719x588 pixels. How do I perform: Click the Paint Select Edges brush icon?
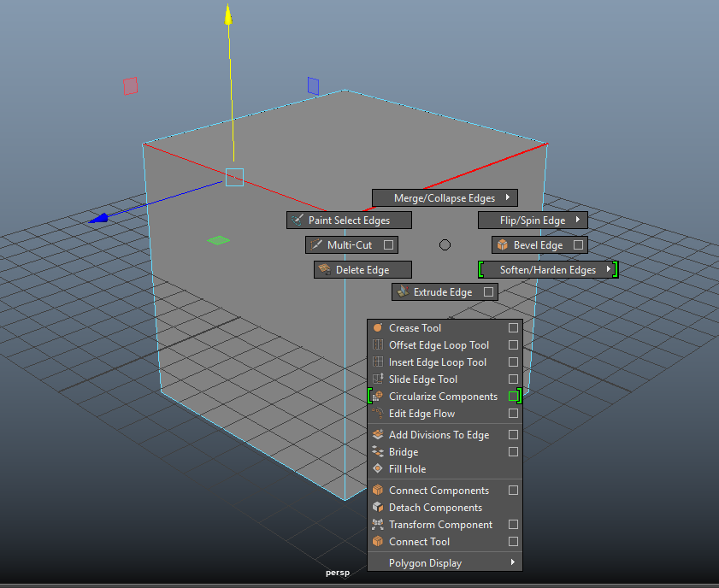298,220
